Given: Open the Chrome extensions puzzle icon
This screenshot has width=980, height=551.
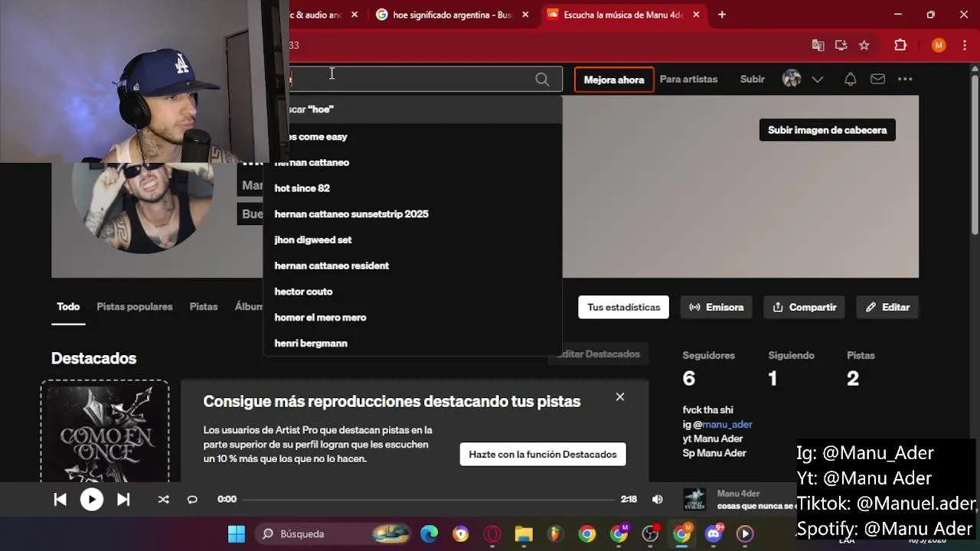Looking at the screenshot, I should click(900, 45).
